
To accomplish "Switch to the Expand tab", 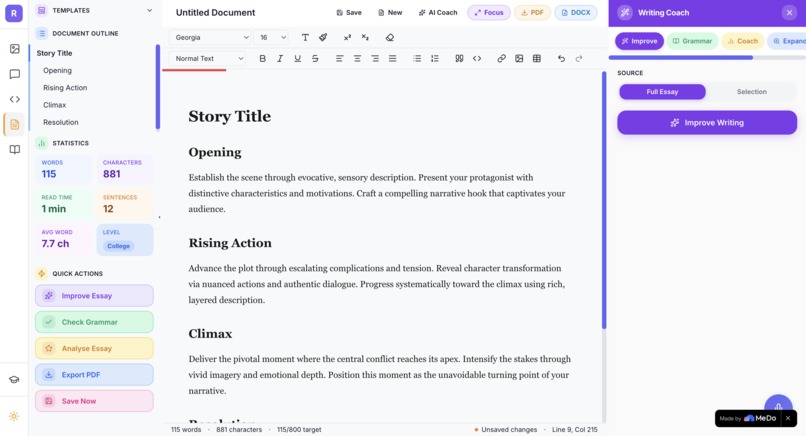I will click(x=787, y=41).
